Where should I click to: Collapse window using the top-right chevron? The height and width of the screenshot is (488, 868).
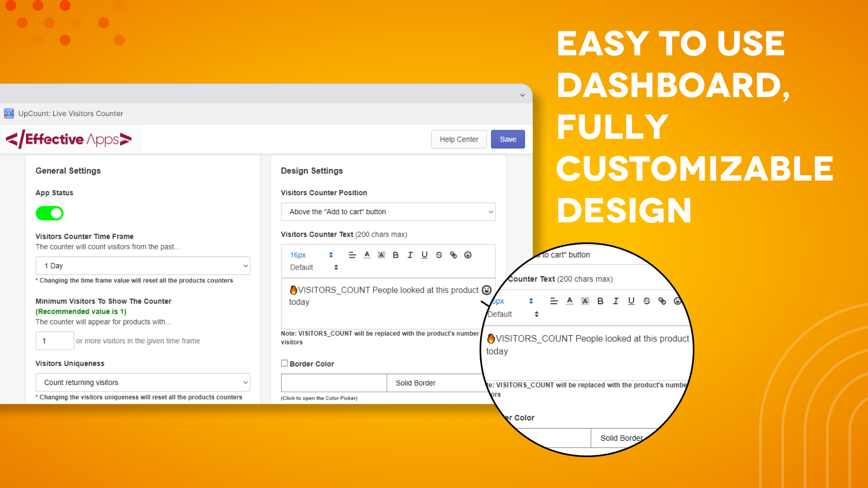[x=522, y=95]
